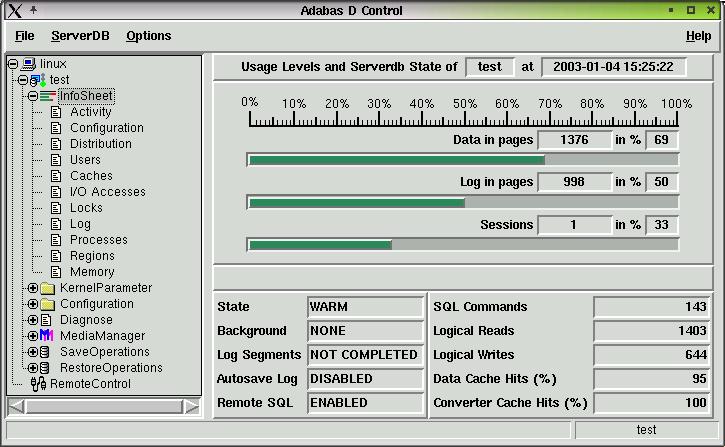725x447 pixels.
Task: Open the File menu
Action: pyautogui.click(x=25, y=36)
